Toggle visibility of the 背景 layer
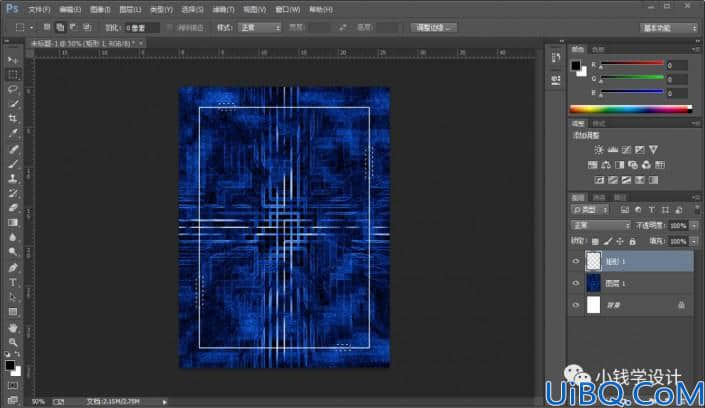This screenshot has height=408, width=705. [576, 305]
